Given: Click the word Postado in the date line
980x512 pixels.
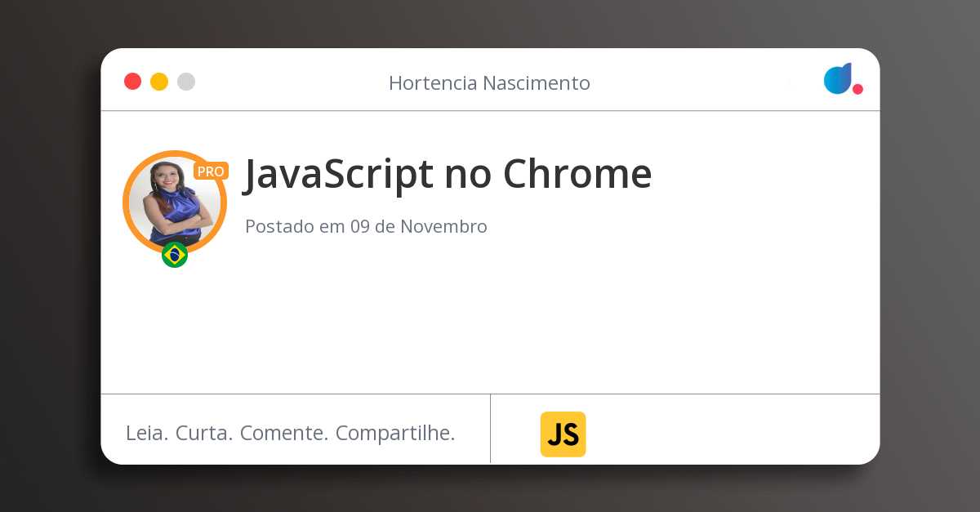Looking at the screenshot, I should click(x=279, y=227).
